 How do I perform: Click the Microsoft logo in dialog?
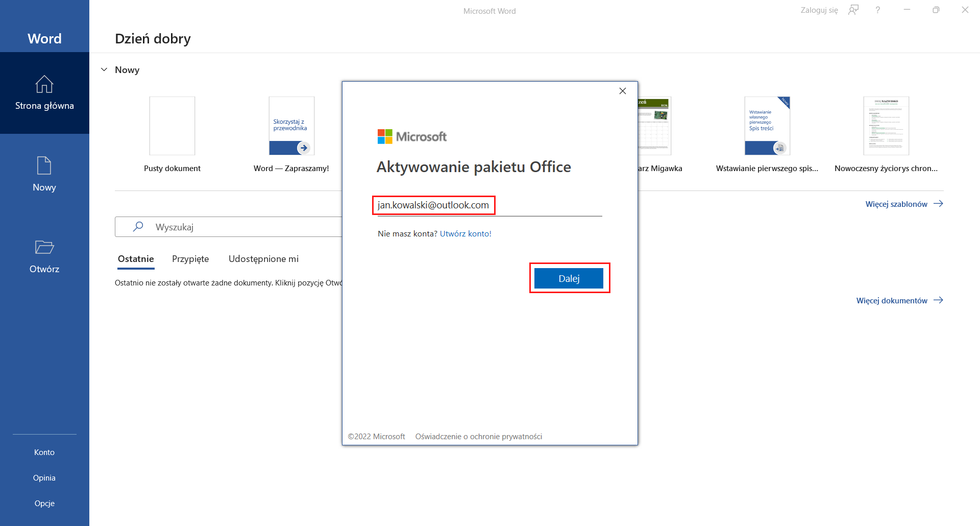412,136
